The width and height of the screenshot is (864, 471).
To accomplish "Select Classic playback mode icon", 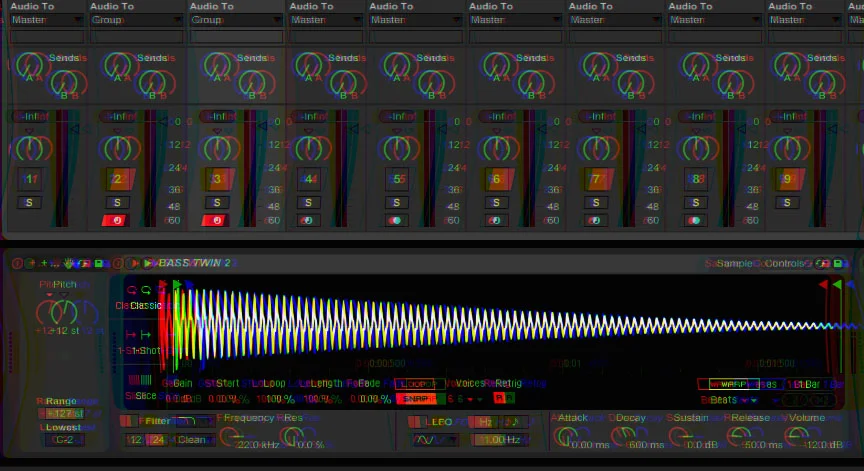I will [146, 290].
